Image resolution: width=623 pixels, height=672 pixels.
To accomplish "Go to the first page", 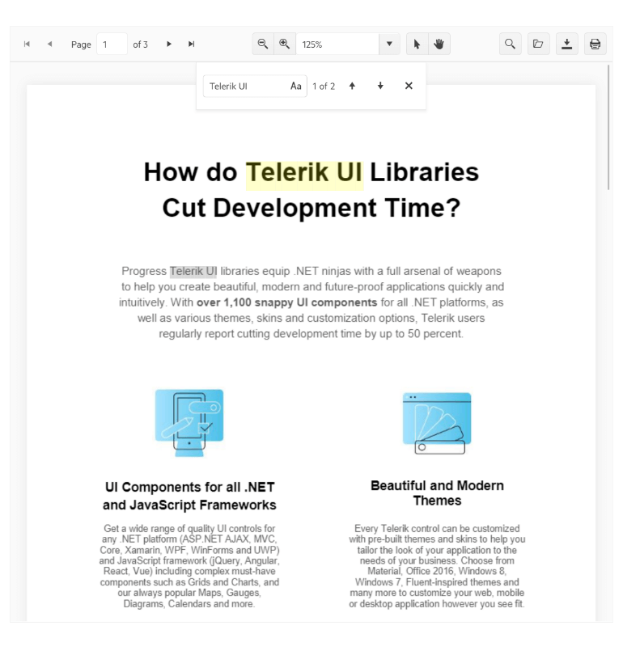I will pyautogui.click(x=27, y=44).
